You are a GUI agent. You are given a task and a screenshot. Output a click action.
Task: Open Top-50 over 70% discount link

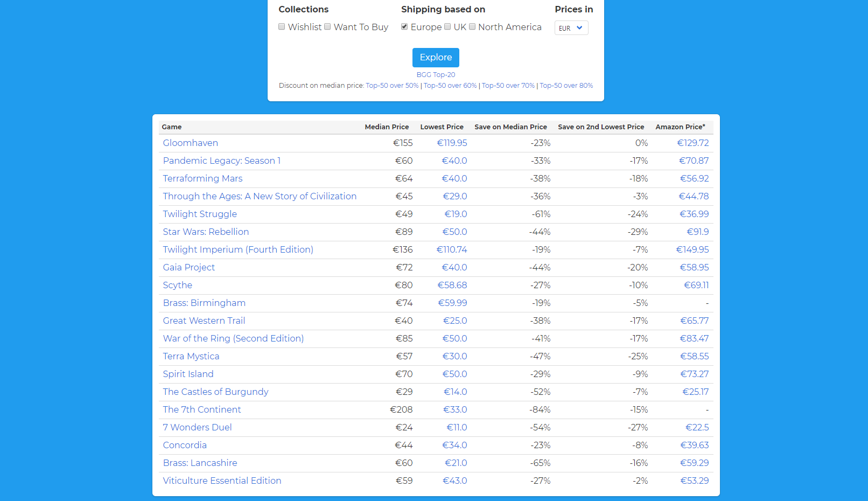508,86
